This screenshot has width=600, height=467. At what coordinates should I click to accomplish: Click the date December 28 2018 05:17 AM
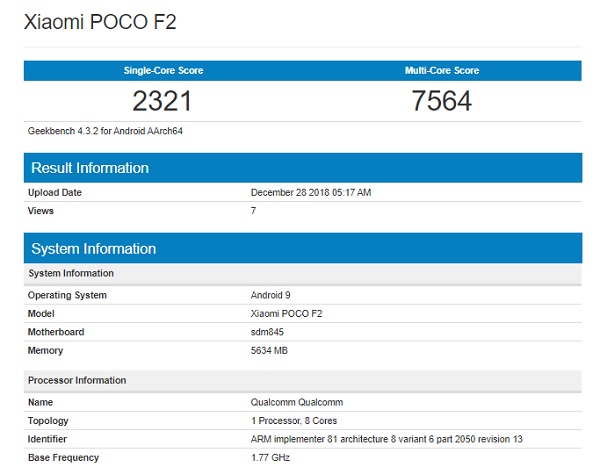pyautogui.click(x=311, y=193)
